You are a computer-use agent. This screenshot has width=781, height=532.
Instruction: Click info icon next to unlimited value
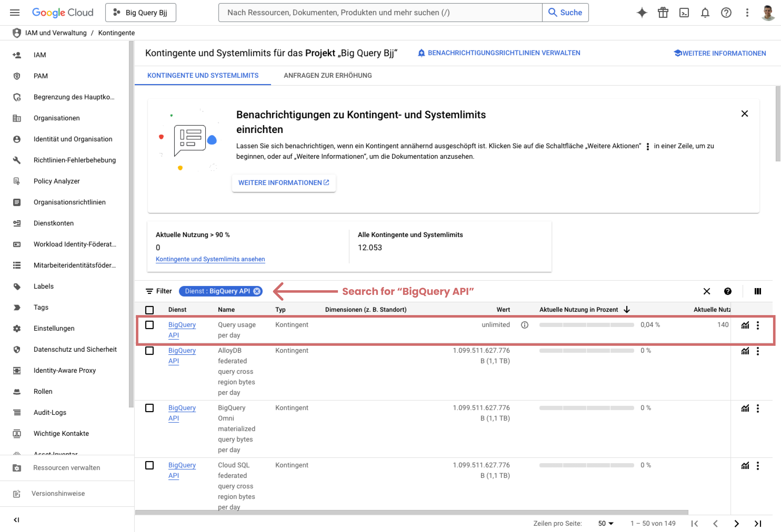pyautogui.click(x=524, y=325)
